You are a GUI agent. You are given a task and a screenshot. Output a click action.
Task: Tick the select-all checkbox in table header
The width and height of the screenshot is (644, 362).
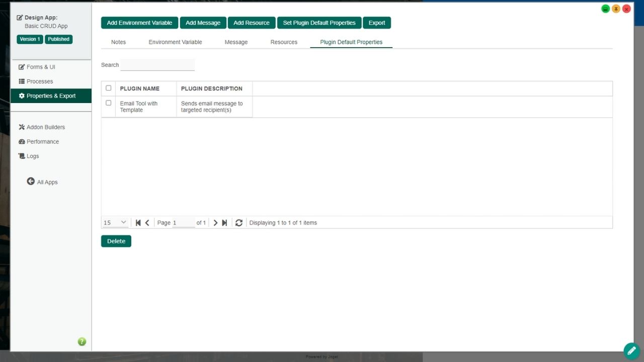pyautogui.click(x=108, y=88)
